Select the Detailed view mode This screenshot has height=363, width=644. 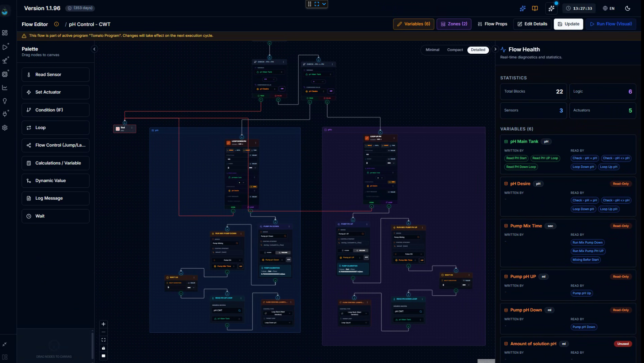[478, 50]
